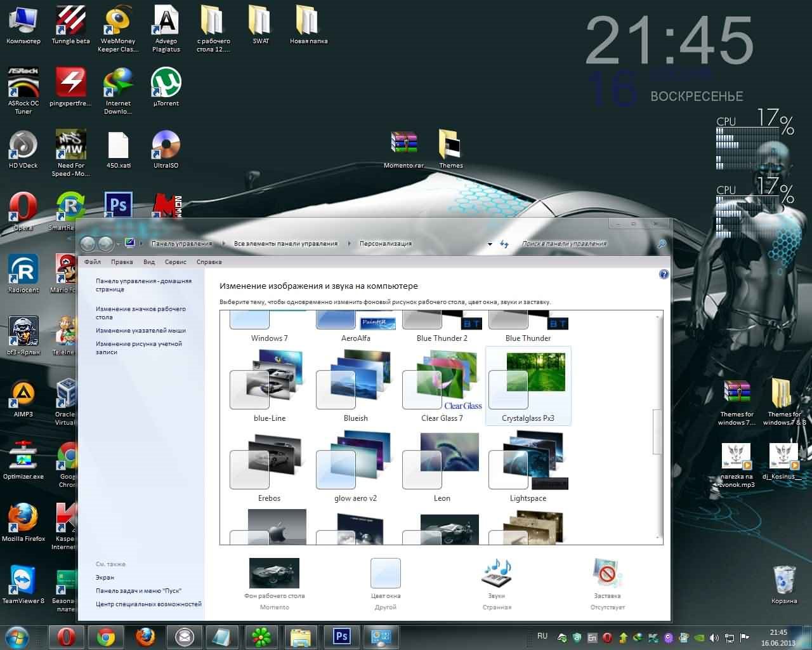Click the blue help question mark icon
Screen dimensions: 812x650
(664, 274)
